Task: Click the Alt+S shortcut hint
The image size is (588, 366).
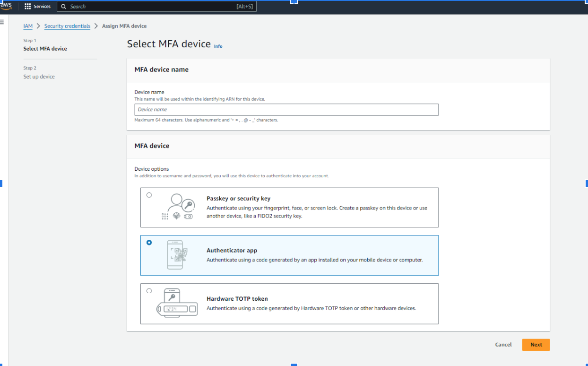Action: (x=244, y=7)
